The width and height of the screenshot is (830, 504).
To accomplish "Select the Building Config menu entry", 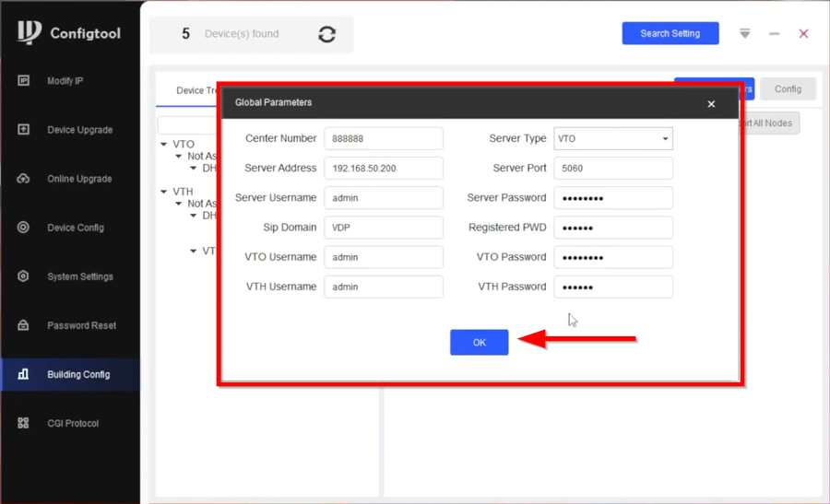I will tap(70, 374).
